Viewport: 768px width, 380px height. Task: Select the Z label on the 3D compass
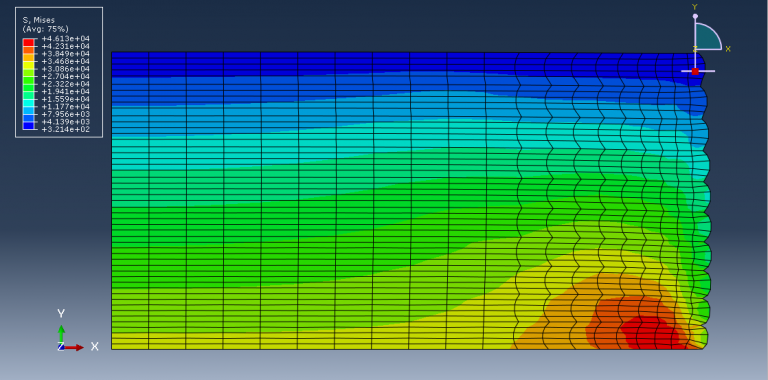(695, 48)
